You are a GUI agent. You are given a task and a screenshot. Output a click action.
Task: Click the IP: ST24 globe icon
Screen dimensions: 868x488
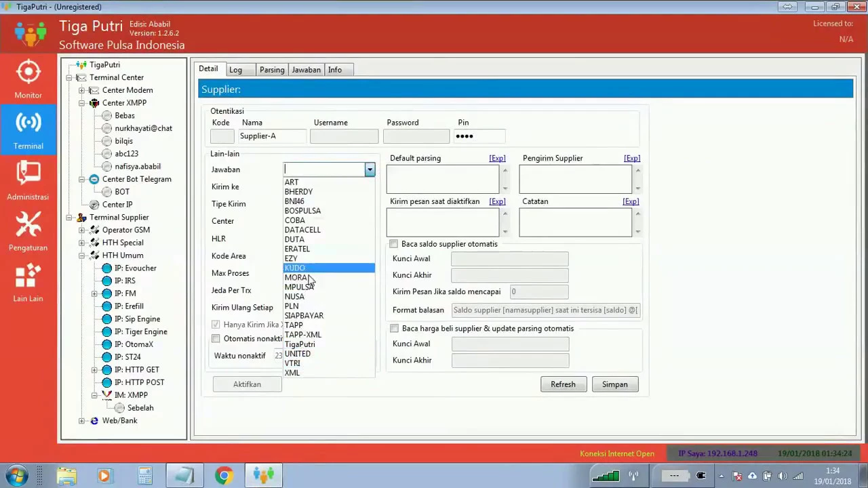tap(106, 357)
